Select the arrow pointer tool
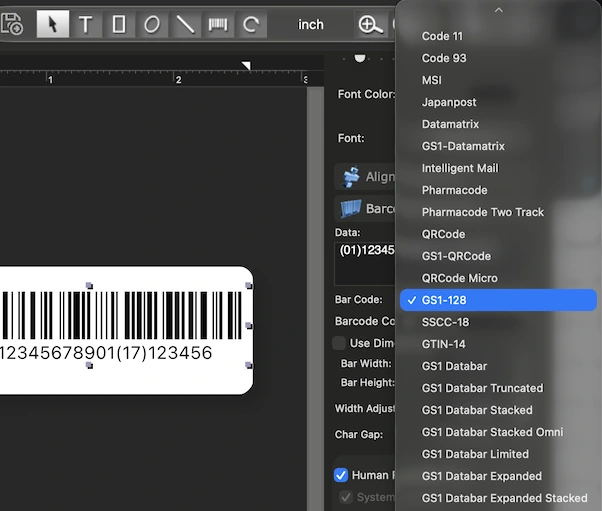 tap(53, 24)
